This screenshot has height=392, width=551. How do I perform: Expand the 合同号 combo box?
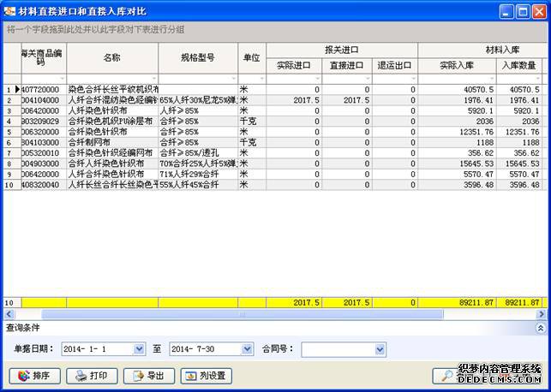(380, 349)
